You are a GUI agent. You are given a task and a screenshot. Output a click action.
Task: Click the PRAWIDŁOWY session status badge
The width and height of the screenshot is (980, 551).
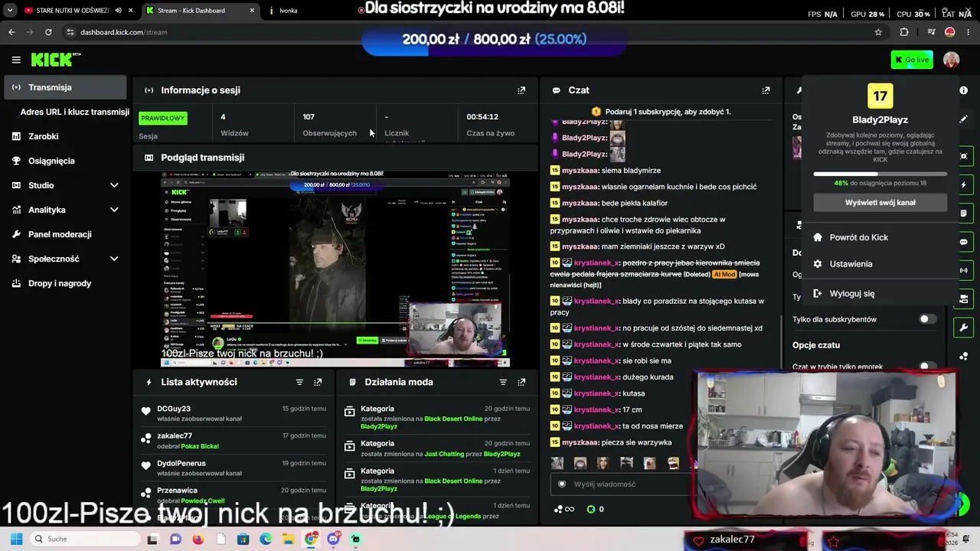click(164, 119)
